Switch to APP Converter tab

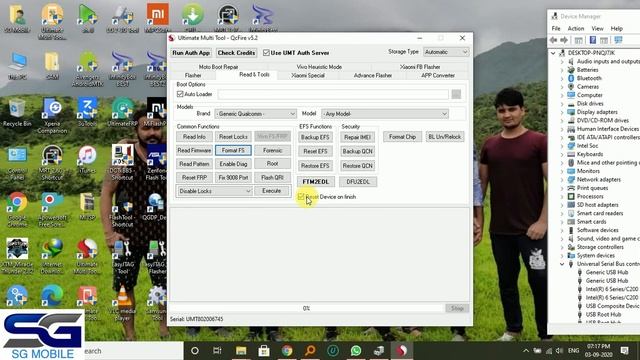(438, 76)
